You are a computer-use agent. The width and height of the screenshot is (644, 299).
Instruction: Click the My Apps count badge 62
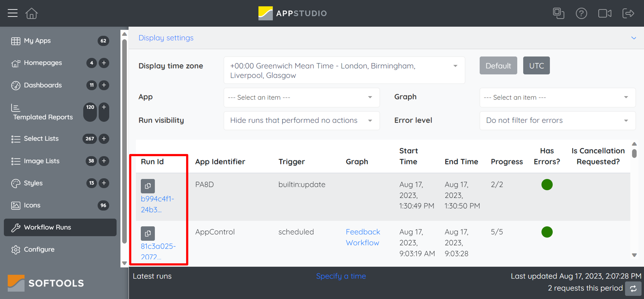pos(103,41)
